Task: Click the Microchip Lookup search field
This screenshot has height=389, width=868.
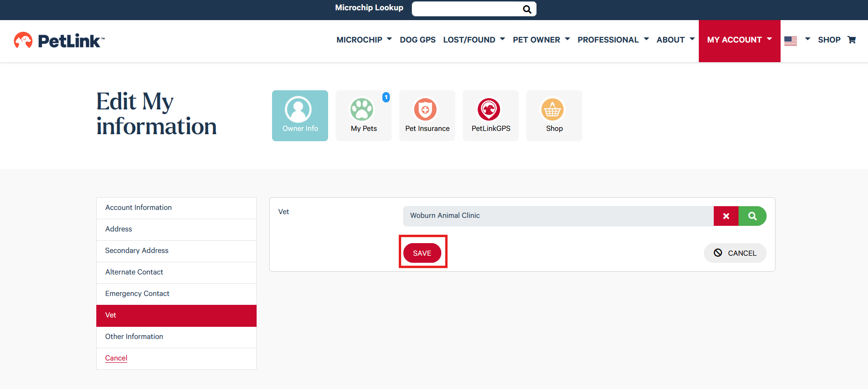Action: (x=466, y=9)
